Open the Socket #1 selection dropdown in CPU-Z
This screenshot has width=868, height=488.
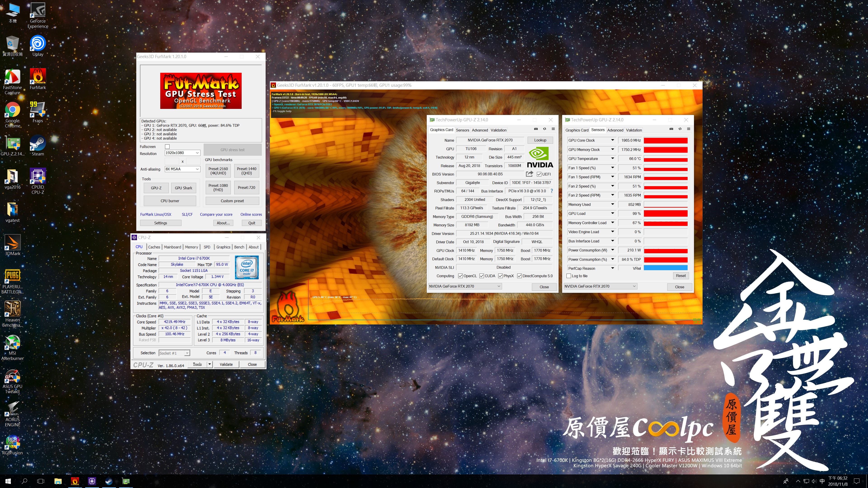point(174,353)
